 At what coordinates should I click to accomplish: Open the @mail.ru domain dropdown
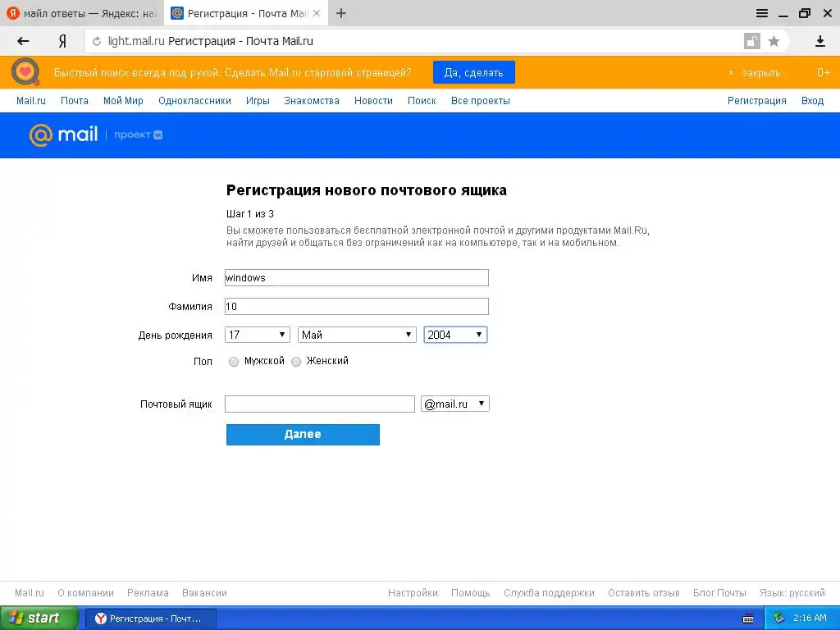pyautogui.click(x=454, y=404)
